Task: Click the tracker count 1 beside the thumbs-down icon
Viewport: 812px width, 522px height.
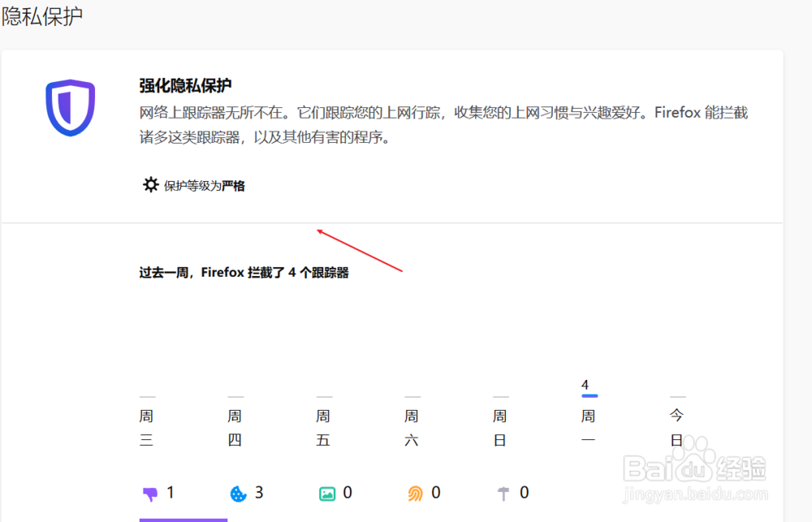Action: [x=171, y=492]
